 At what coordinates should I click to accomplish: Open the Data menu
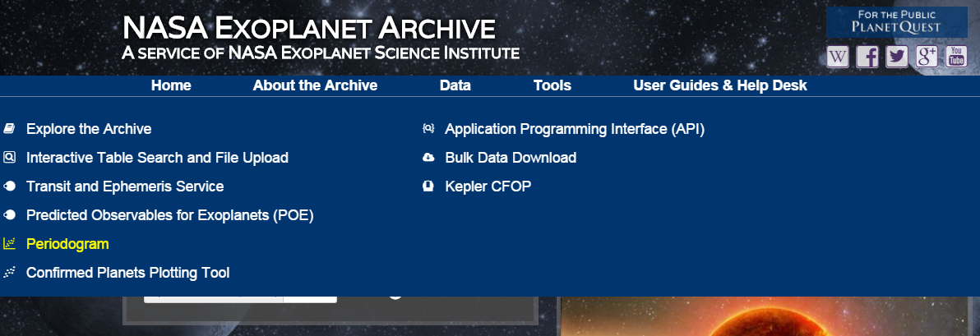[455, 85]
